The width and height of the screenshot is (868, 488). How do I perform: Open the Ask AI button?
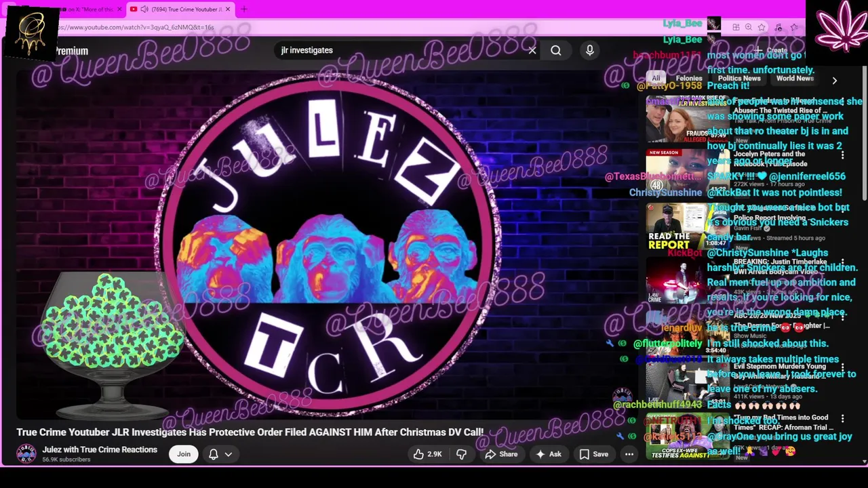pos(549,454)
